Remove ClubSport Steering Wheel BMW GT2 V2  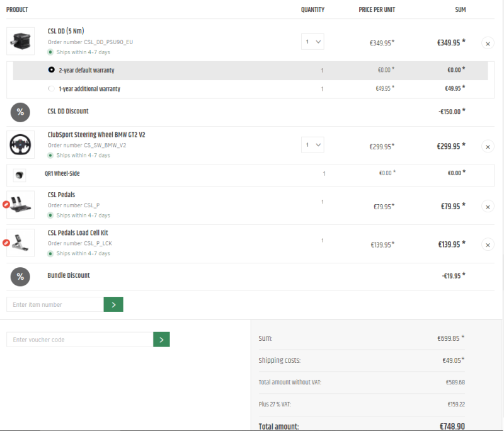point(488,146)
